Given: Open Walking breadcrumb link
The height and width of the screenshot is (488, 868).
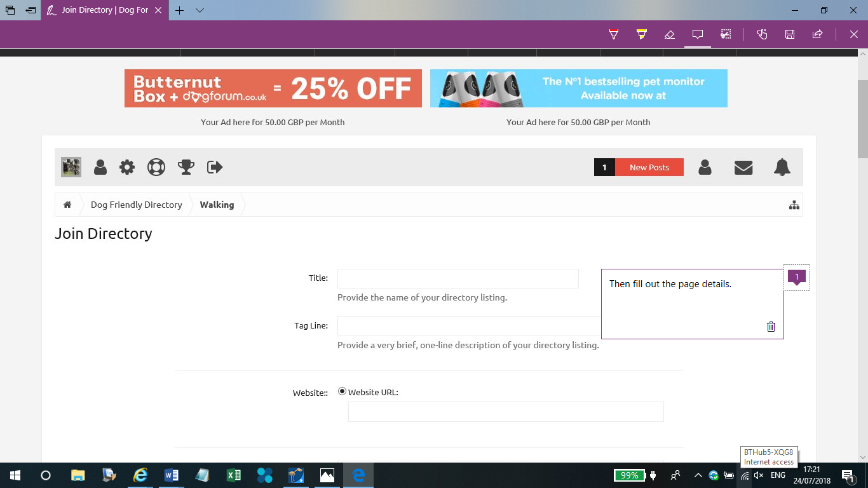Looking at the screenshot, I should [x=217, y=205].
